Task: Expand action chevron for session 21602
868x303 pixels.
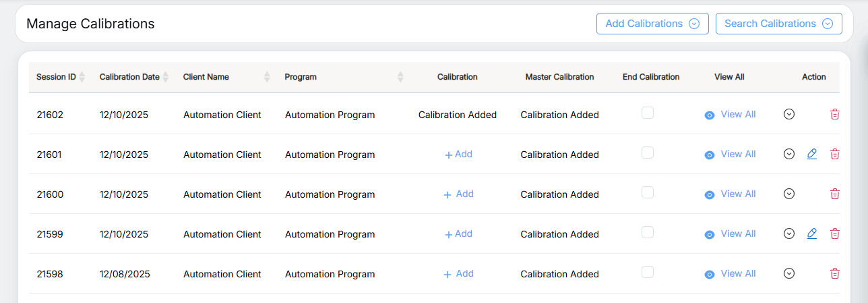Action: [789, 115]
